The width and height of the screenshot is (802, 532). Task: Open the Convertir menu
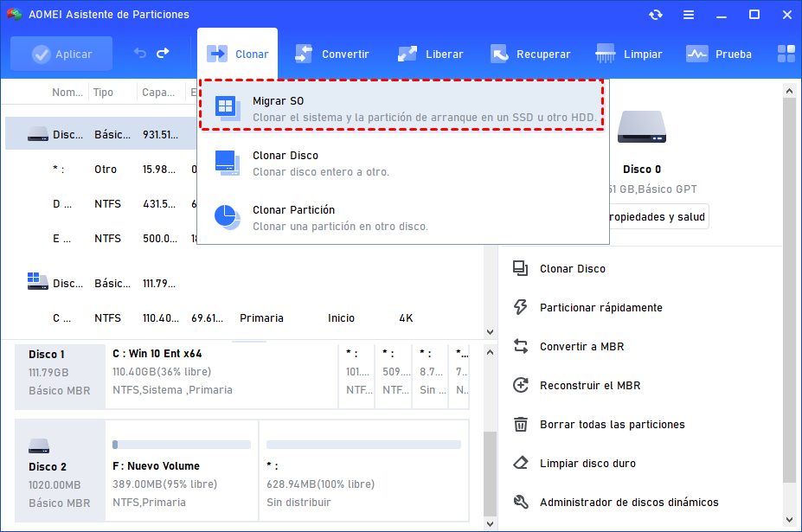pyautogui.click(x=332, y=54)
